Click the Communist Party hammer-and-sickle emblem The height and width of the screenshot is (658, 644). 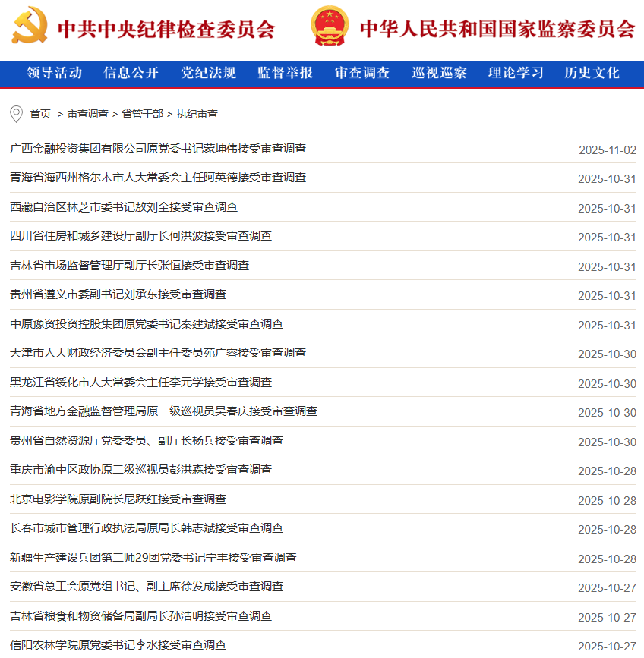pyautogui.click(x=30, y=25)
